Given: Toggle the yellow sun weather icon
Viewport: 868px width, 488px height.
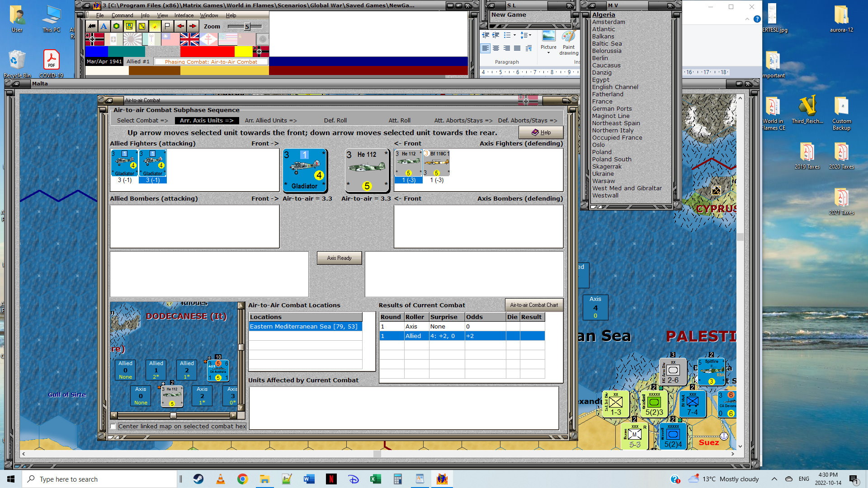Looking at the screenshot, I should point(155,26).
